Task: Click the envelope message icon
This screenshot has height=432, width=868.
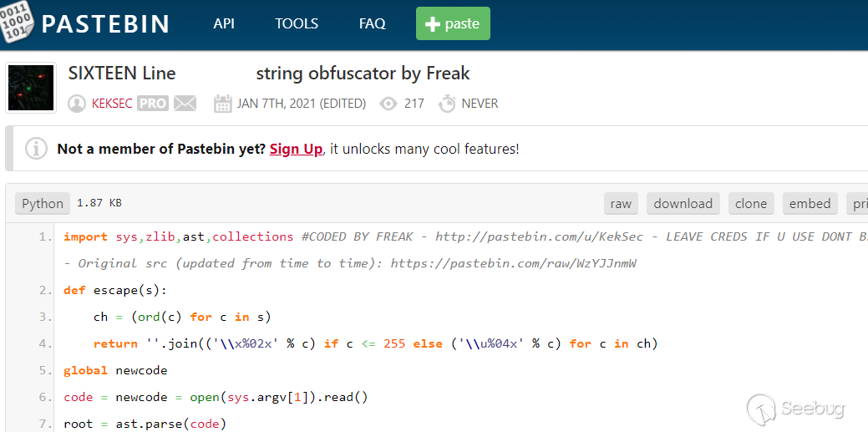Action: [x=185, y=104]
